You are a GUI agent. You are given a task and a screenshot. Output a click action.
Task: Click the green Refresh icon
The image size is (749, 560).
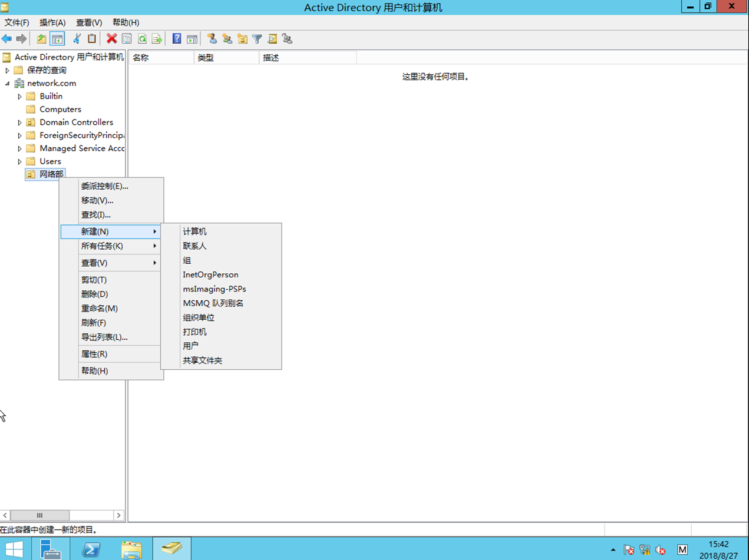[x=142, y=39]
